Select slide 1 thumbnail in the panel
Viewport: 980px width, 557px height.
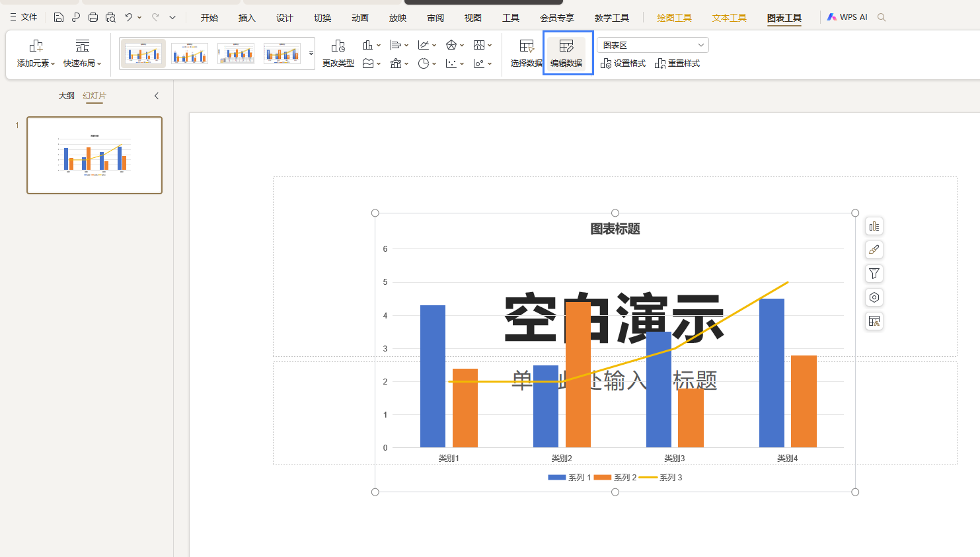[94, 155]
